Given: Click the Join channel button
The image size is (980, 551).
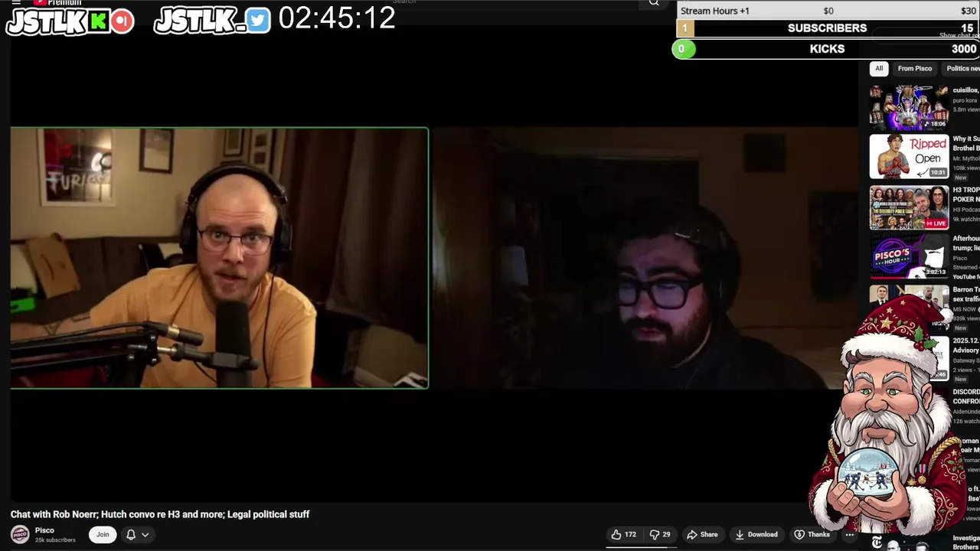Looking at the screenshot, I should (103, 534).
